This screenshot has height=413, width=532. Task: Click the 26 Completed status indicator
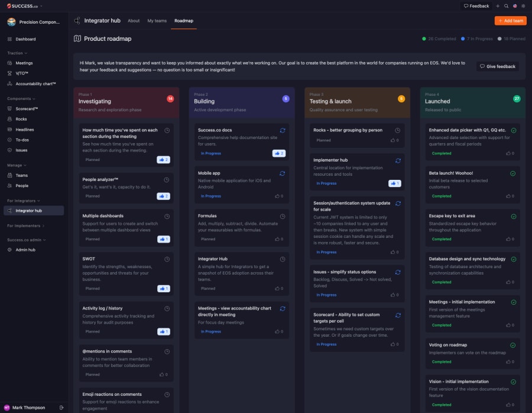coord(439,38)
